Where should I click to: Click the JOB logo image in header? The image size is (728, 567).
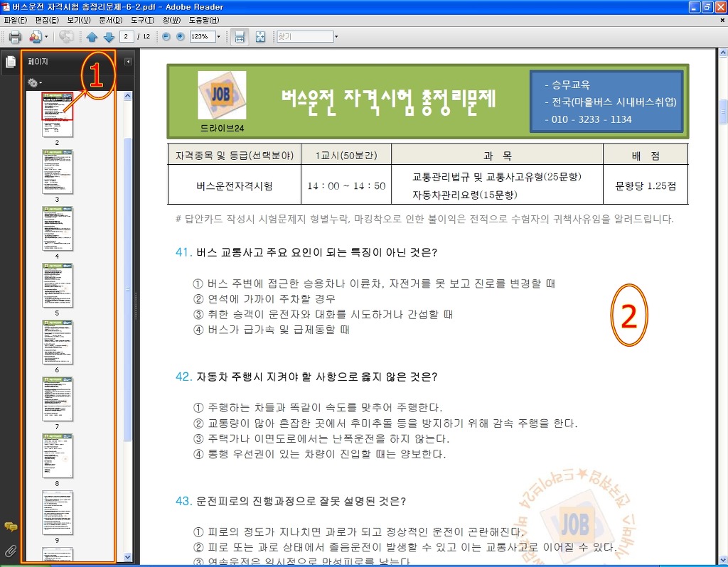pos(222,95)
